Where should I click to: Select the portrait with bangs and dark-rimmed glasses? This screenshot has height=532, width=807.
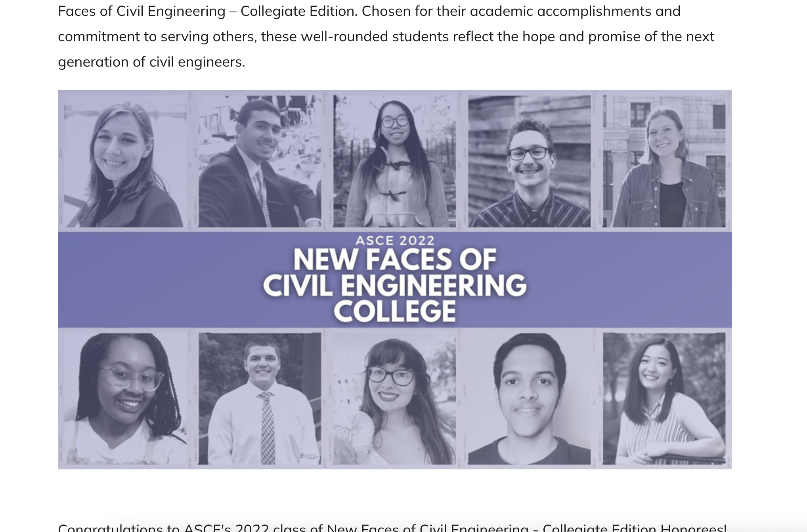[x=394, y=398]
